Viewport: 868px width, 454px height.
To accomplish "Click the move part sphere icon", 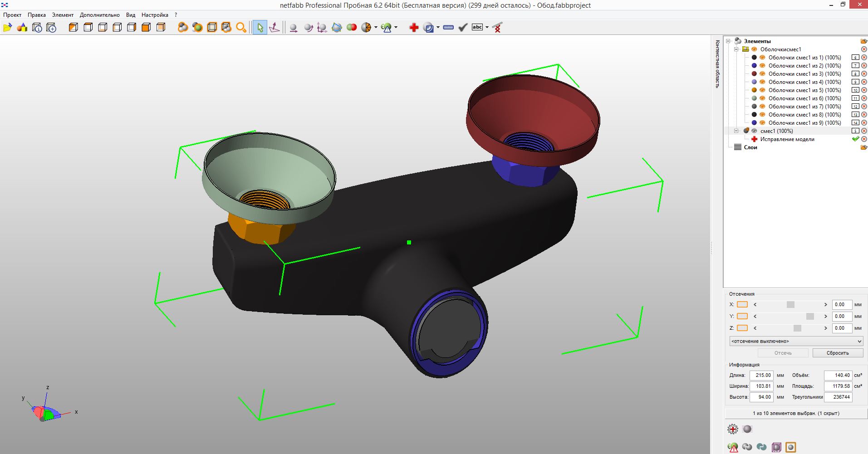I will point(294,28).
